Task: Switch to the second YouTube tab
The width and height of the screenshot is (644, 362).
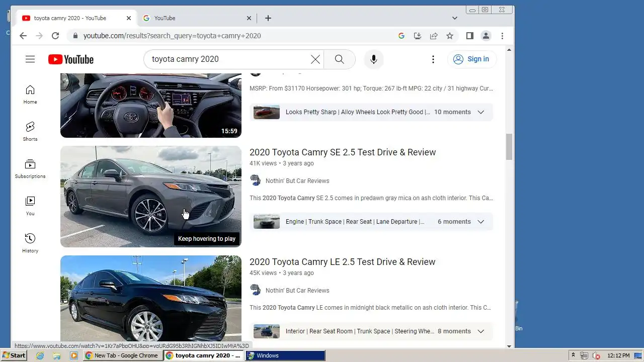Action: point(197,18)
